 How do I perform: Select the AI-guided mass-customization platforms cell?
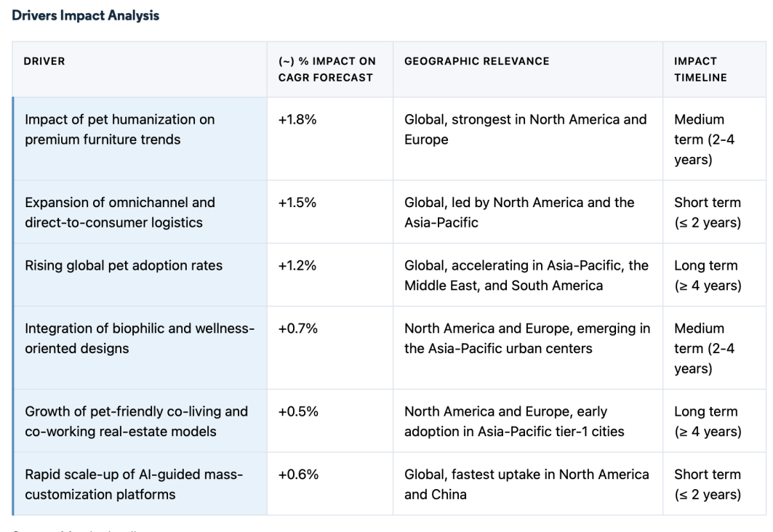coord(134,484)
